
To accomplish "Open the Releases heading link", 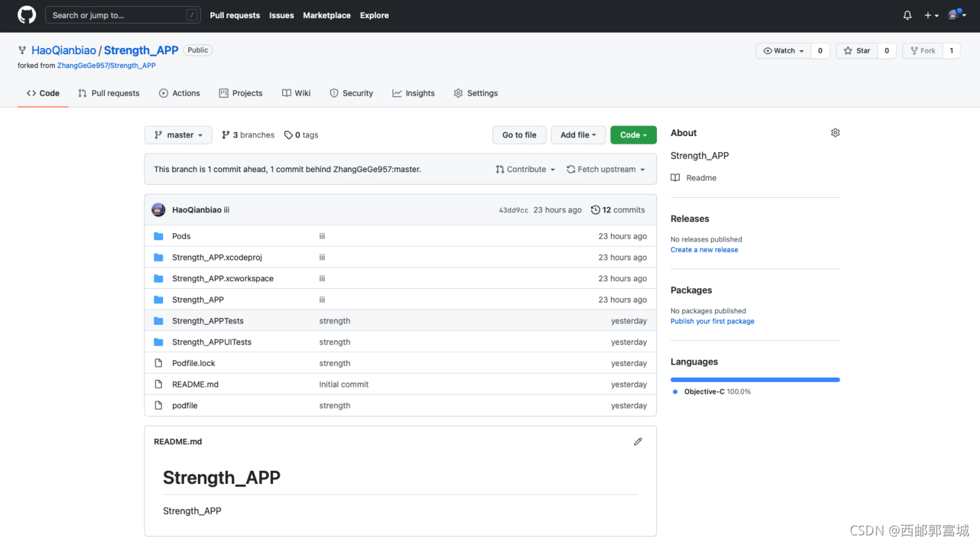I will click(x=690, y=219).
